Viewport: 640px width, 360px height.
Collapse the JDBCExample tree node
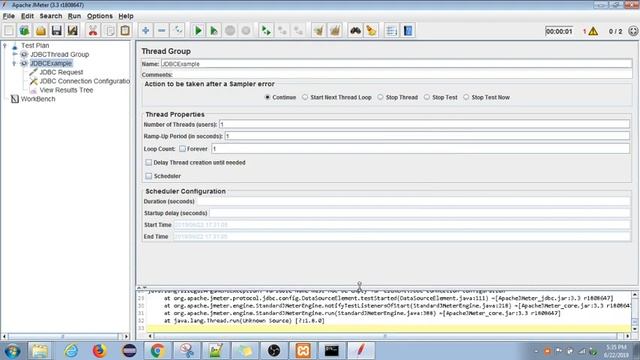(x=15, y=63)
